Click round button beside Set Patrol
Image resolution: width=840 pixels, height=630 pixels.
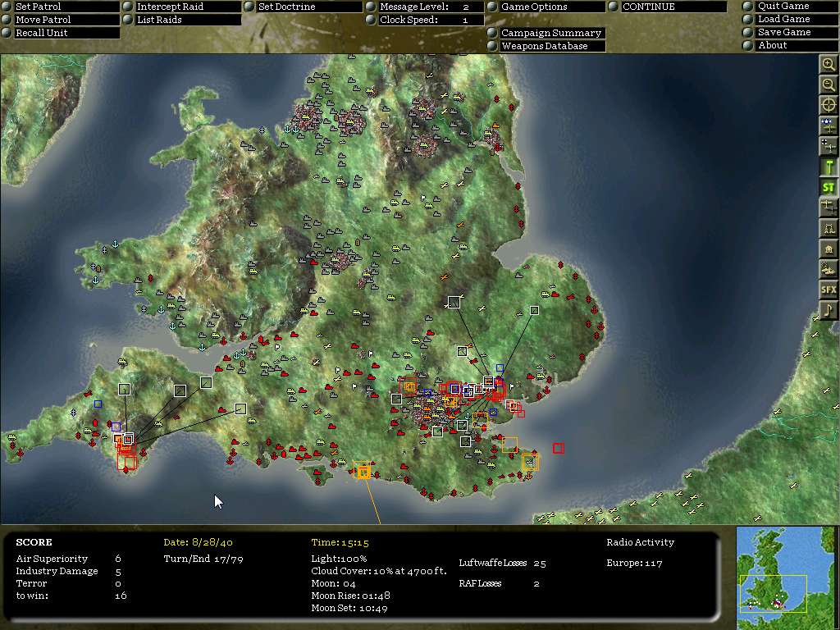coord(7,7)
